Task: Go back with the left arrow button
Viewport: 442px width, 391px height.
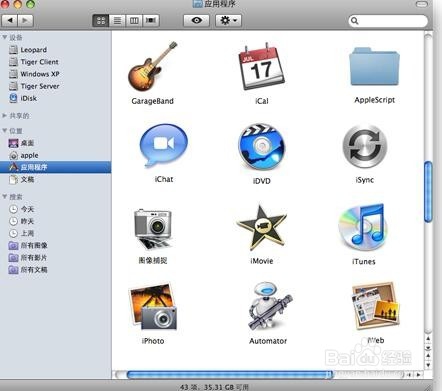Action: click(10, 20)
